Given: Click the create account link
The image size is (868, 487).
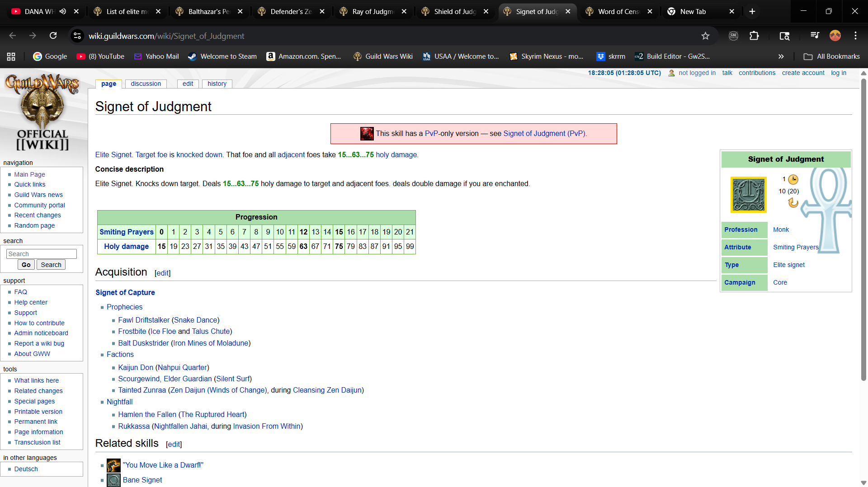Looking at the screenshot, I should coord(803,73).
